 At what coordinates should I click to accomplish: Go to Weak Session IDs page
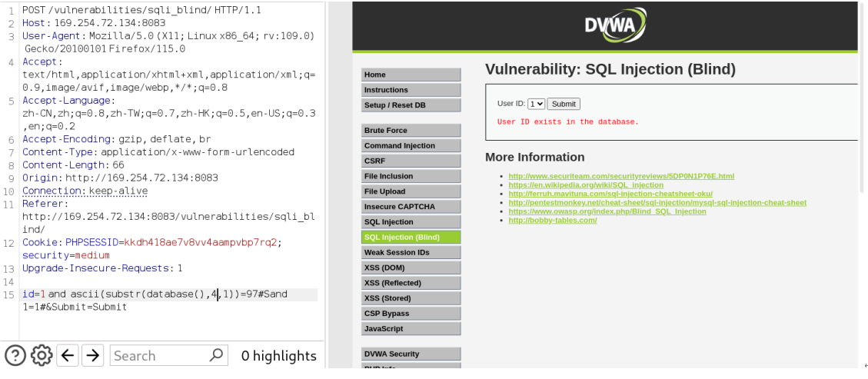pyautogui.click(x=411, y=252)
